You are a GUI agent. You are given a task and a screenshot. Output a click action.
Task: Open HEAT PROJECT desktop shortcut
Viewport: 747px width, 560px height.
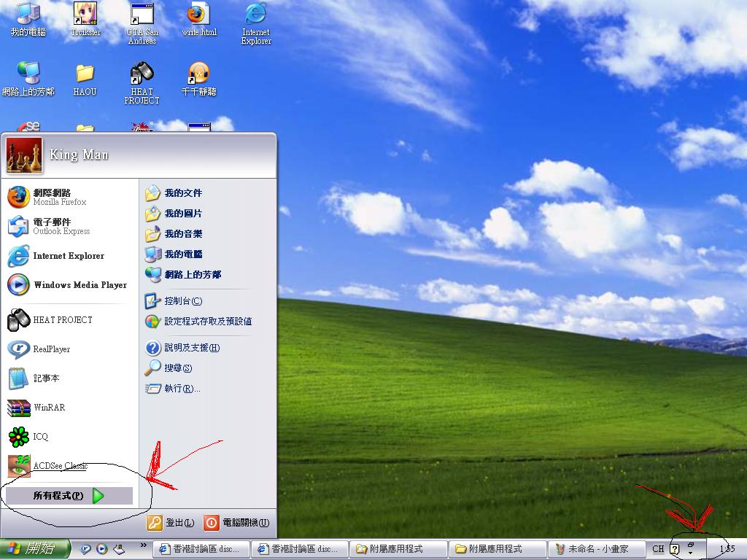[142, 83]
